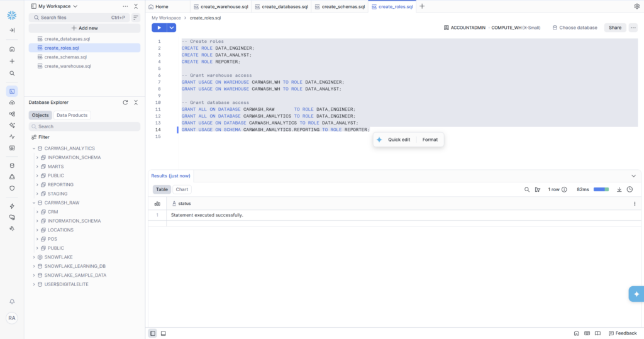Viewport: 644px width, 339px height.
Task: Open settings gear at top right
Action: (636, 6)
